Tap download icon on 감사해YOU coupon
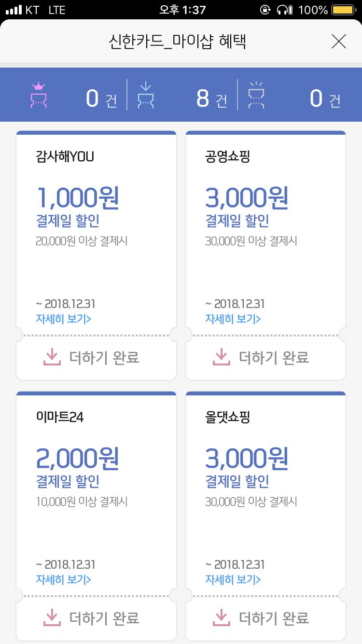 coord(52,357)
